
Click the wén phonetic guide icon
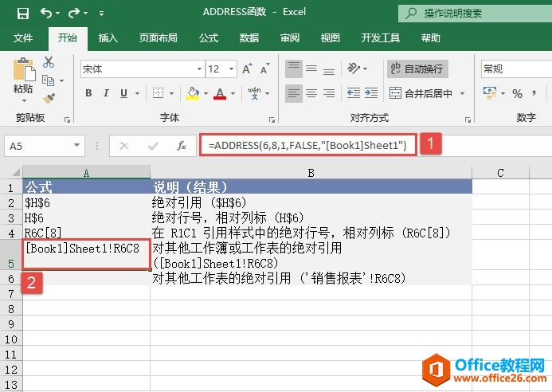255,93
